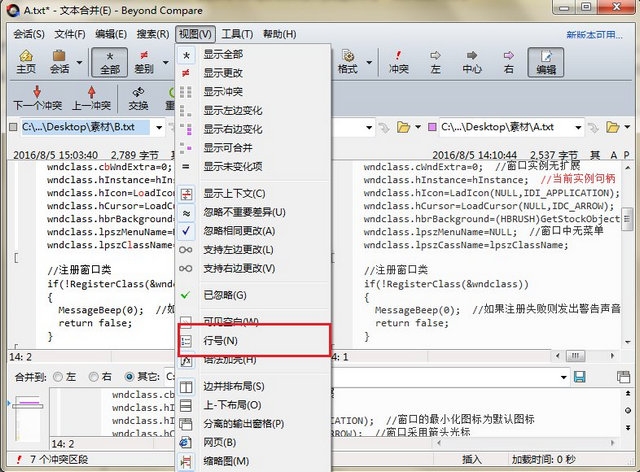Go to 上一冲突 previous conflict
This screenshot has width=640, height=472.
pos(91,98)
